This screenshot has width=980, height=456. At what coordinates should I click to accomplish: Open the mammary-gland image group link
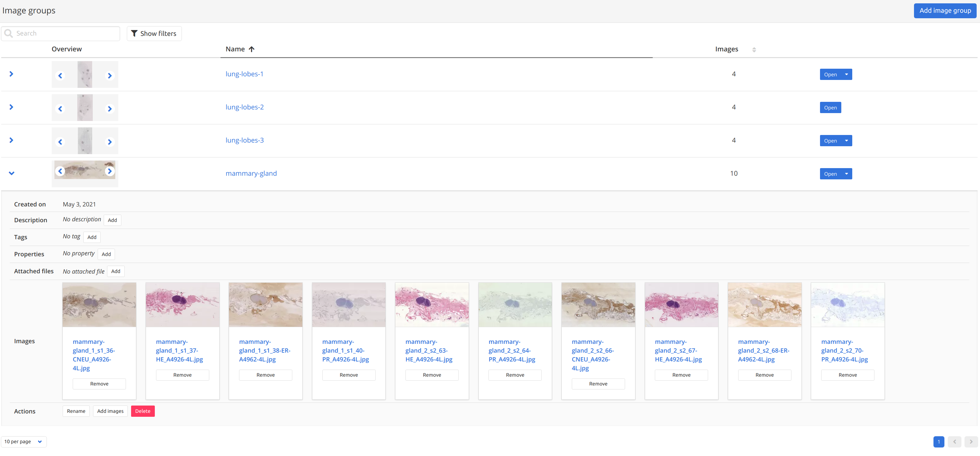251,173
